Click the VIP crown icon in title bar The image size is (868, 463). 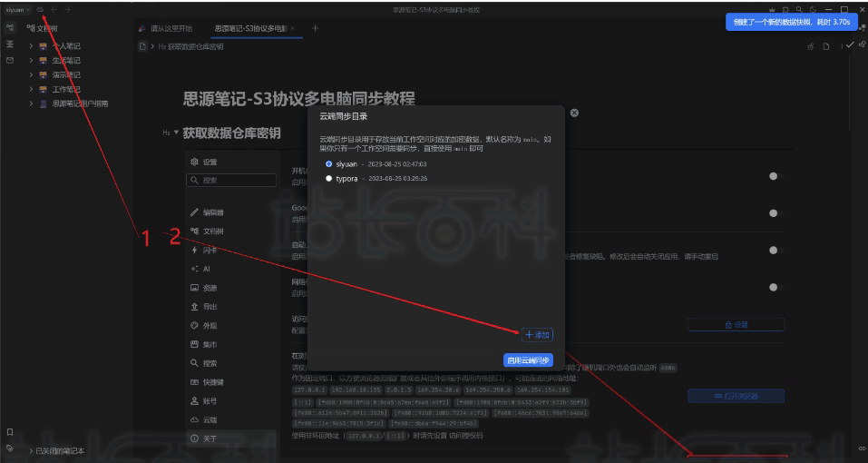(x=772, y=10)
